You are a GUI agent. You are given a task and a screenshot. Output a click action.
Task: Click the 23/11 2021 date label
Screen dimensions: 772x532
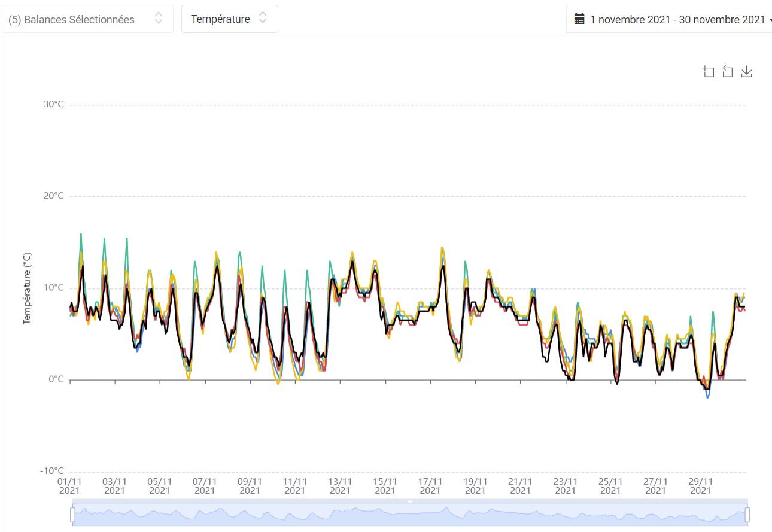[566, 485]
